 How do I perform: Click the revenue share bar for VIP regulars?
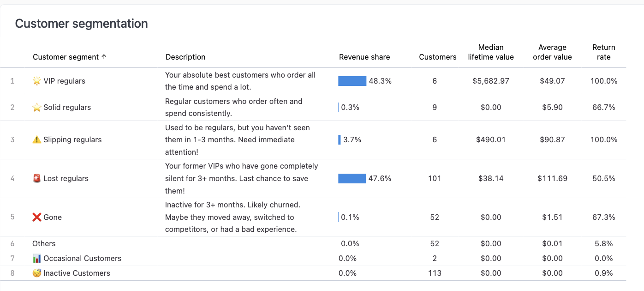click(352, 80)
